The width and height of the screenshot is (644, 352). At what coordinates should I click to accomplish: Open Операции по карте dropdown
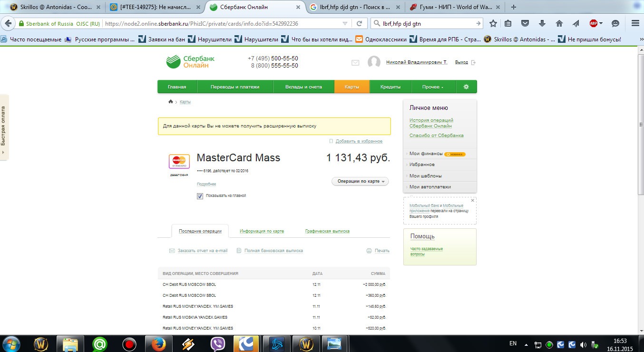point(360,181)
